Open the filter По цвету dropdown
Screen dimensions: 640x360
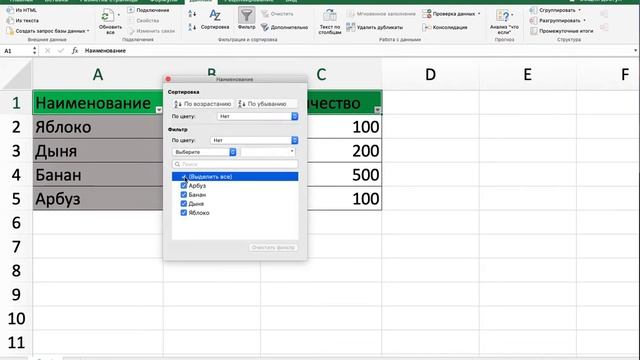coord(254,140)
